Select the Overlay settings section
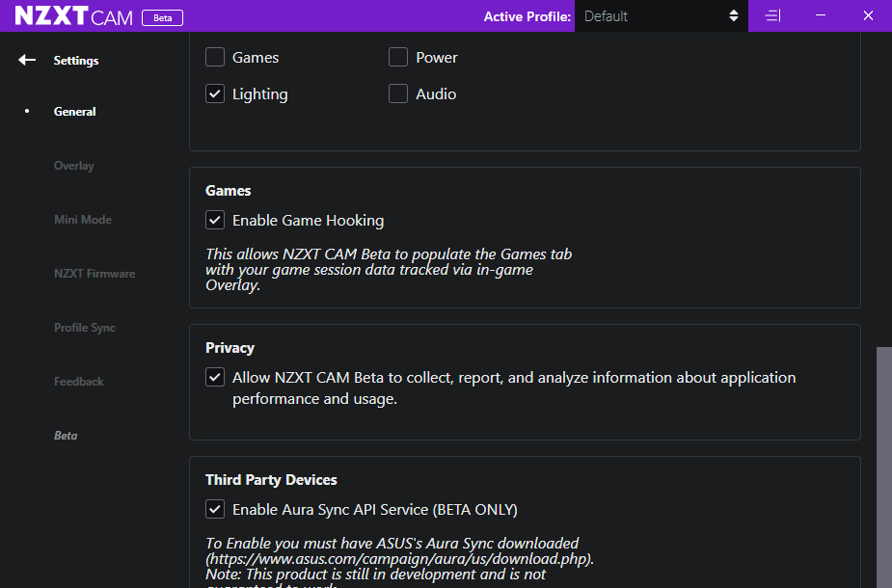 click(x=74, y=165)
